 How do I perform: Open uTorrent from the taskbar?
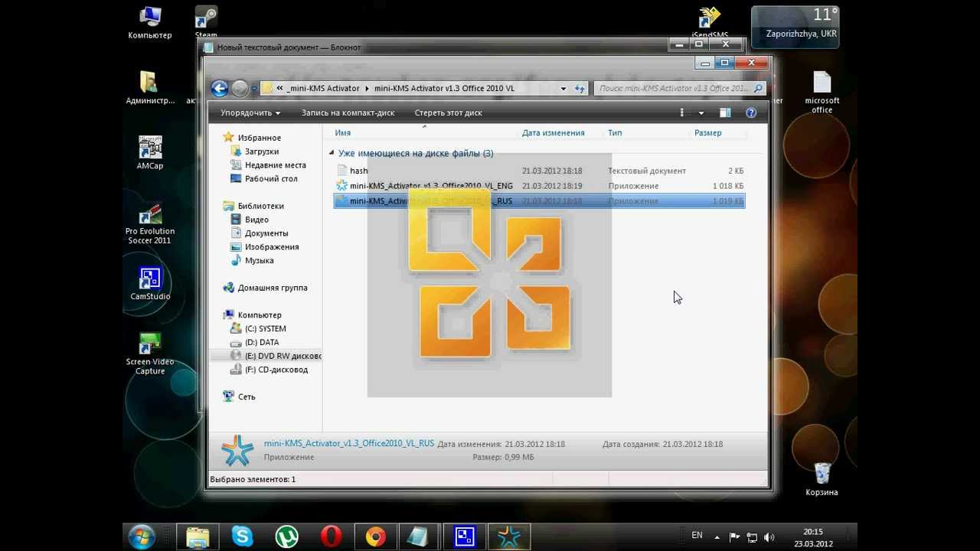pos(286,537)
